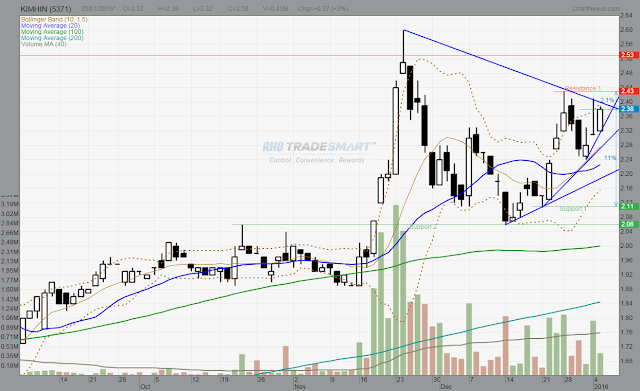The image size is (640, 391).
Task: Click the Support 2 line label
Action: pos(423,227)
